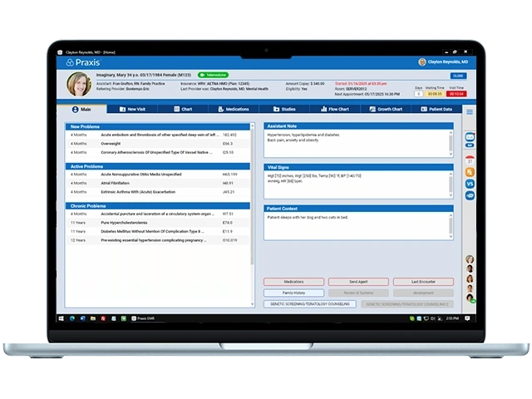Viewport: 532px width, 399px height.
Task: Click Clayton Reynolds user profile at top right
Action: pyautogui.click(x=443, y=62)
